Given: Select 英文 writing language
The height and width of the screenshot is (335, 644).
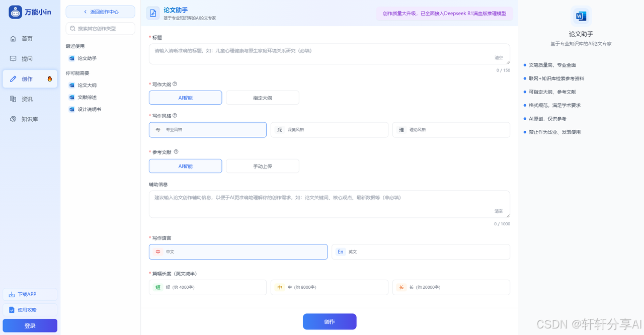Looking at the screenshot, I should [421, 252].
